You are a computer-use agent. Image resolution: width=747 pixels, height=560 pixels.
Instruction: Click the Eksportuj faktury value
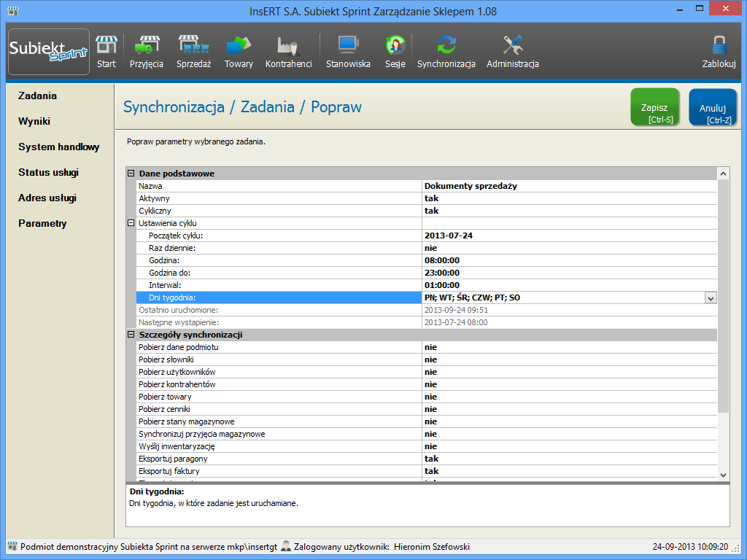[569, 471]
